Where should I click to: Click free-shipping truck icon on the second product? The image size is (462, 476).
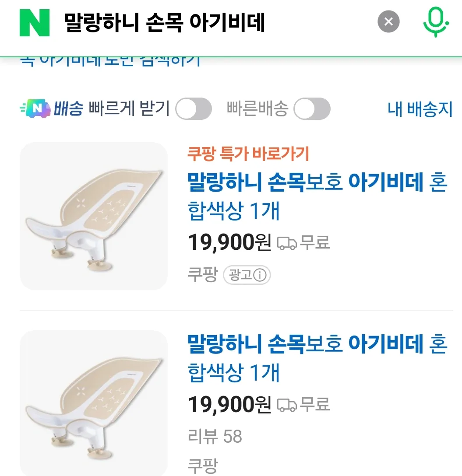(287, 405)
